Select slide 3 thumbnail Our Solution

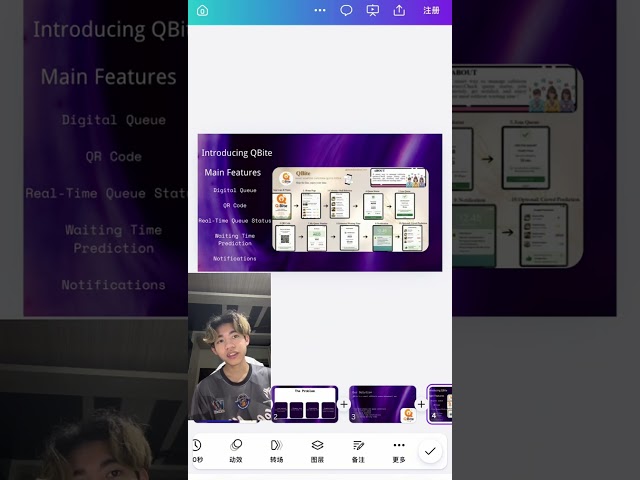[x=382, y=404]
